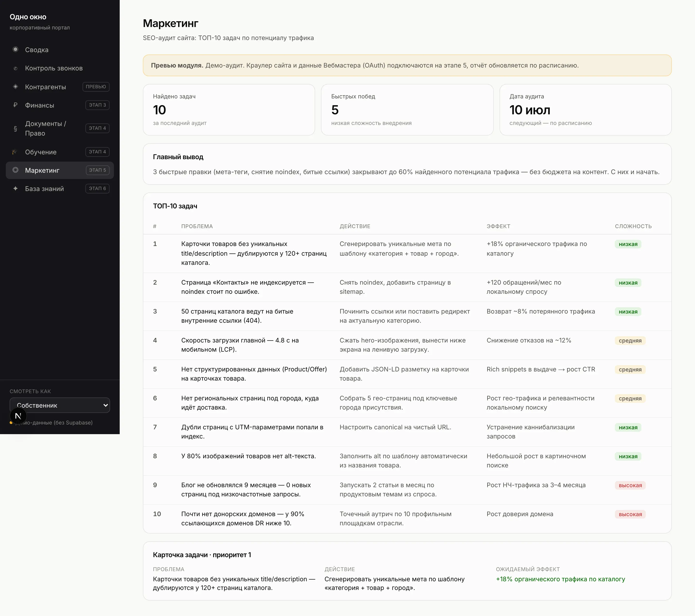Click the round N logo badge

pyautogui.click(x=18, y=416)
